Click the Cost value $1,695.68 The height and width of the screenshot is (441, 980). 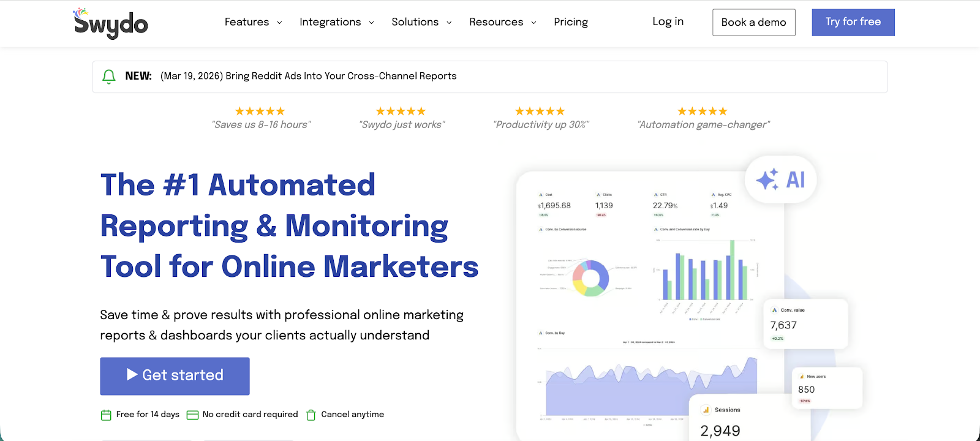(554, 206)
